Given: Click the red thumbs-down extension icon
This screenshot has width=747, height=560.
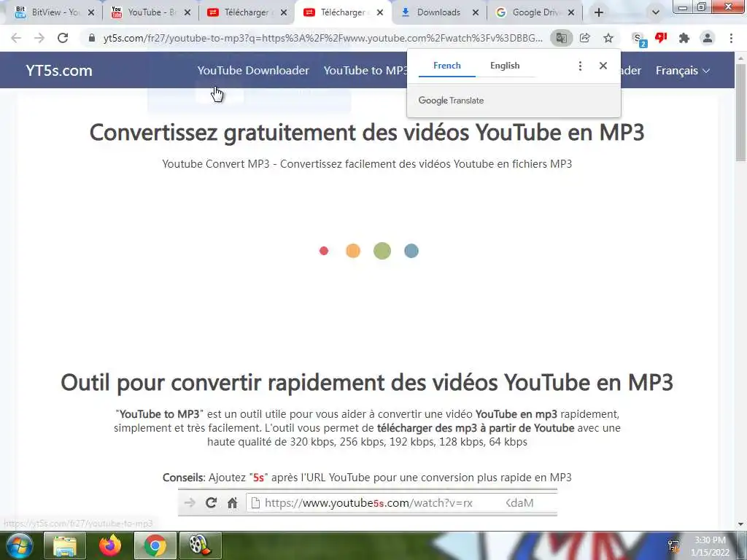Looking at the screenshot, I should point(661,38).
